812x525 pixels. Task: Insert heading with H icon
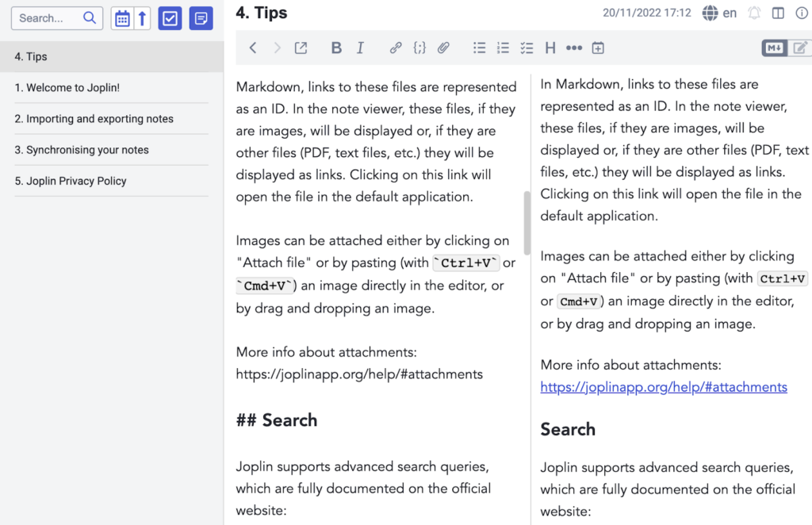click(550, 48)
